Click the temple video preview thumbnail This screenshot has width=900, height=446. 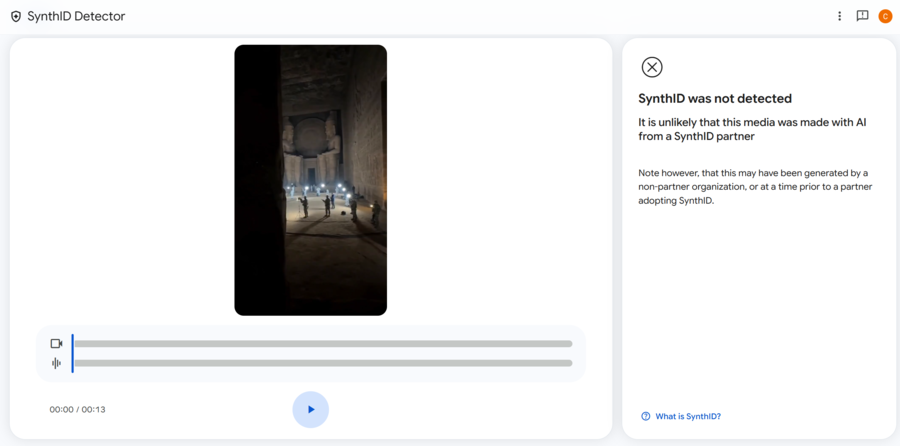click(311, 180)
